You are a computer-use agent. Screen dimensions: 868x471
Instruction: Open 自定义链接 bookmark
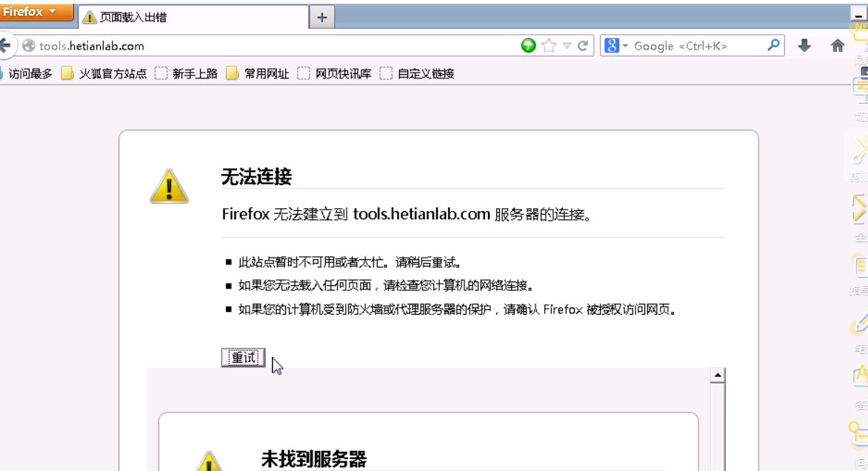coord(417,73)
